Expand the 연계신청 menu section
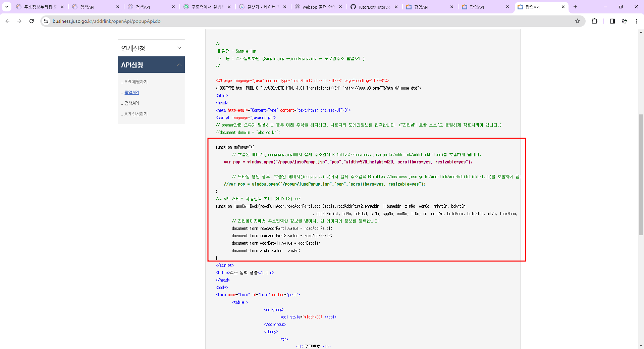Image resolution: width=644 pixels, height=349 pixels. click(151, 48)
